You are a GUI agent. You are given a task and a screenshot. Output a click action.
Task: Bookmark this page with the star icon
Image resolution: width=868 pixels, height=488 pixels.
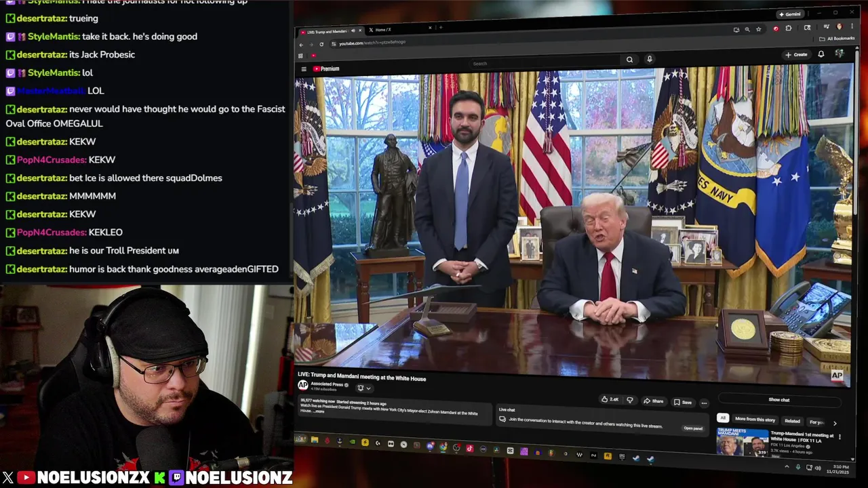(759, 29)
